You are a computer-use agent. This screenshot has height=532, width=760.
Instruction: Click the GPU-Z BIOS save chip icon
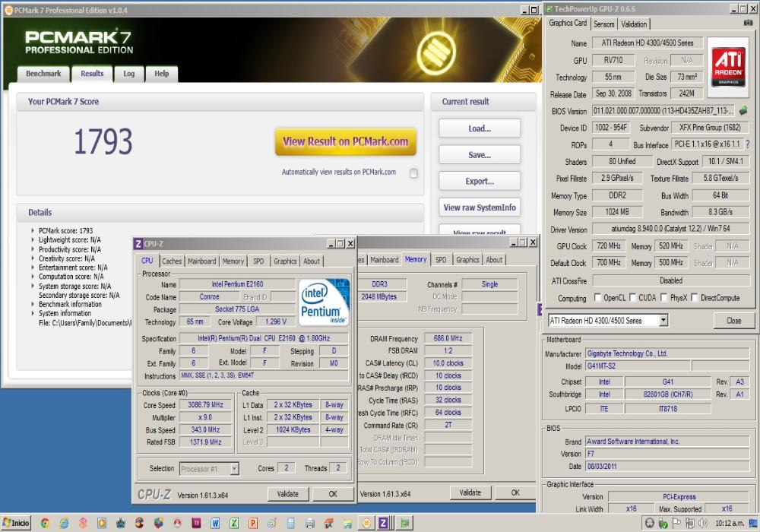[743, 111]
